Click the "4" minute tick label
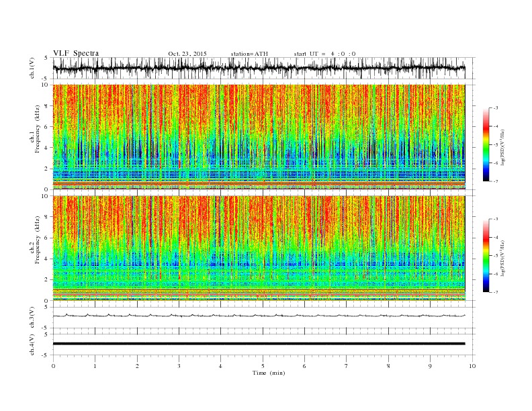 [221, 366]
